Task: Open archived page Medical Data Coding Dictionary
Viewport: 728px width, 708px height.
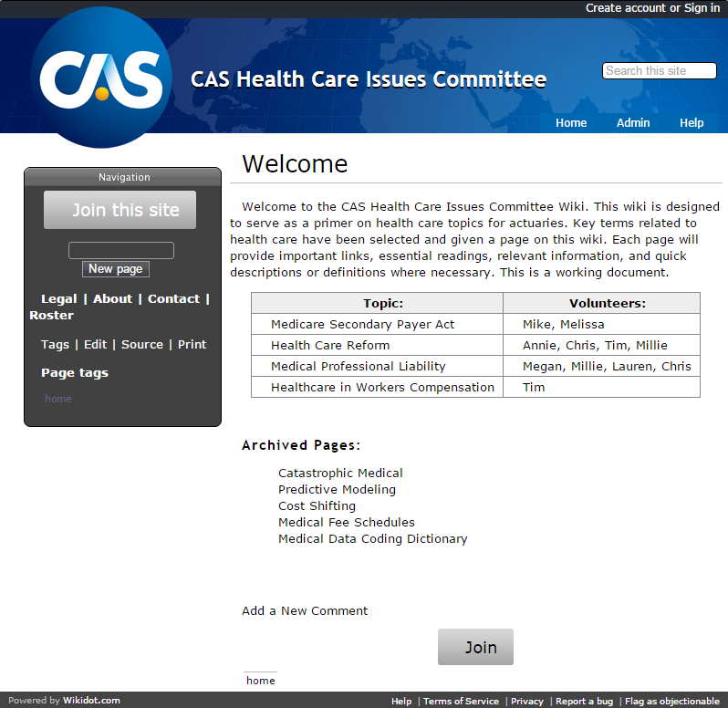Action: (373, 538)
